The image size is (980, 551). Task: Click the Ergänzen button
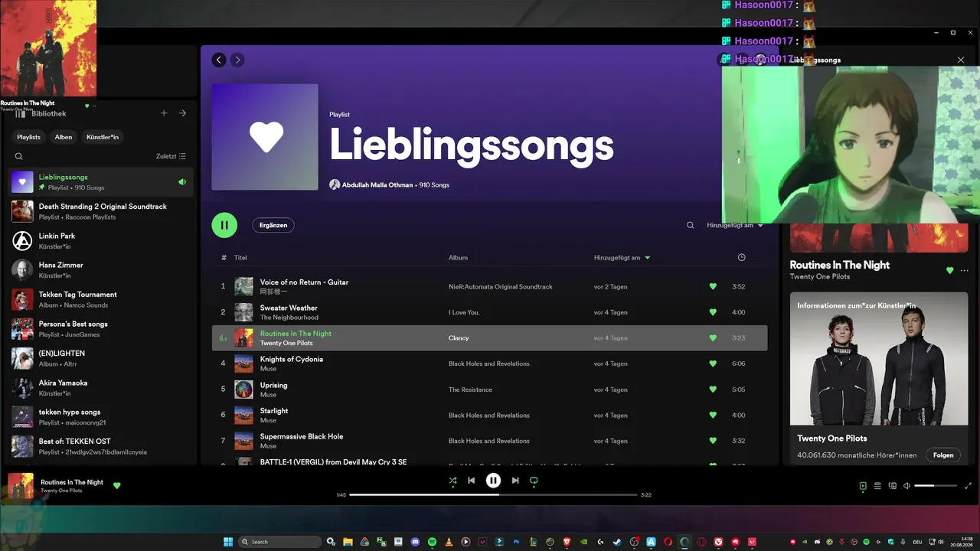[x=273, y=225]
